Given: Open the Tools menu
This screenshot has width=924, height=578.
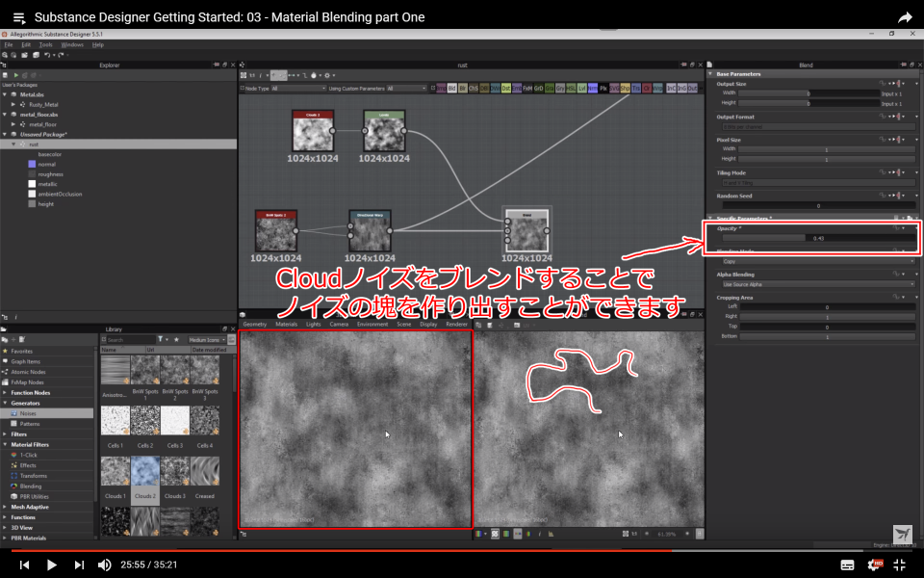Looking at the screenshot, I should pos(45,45).
